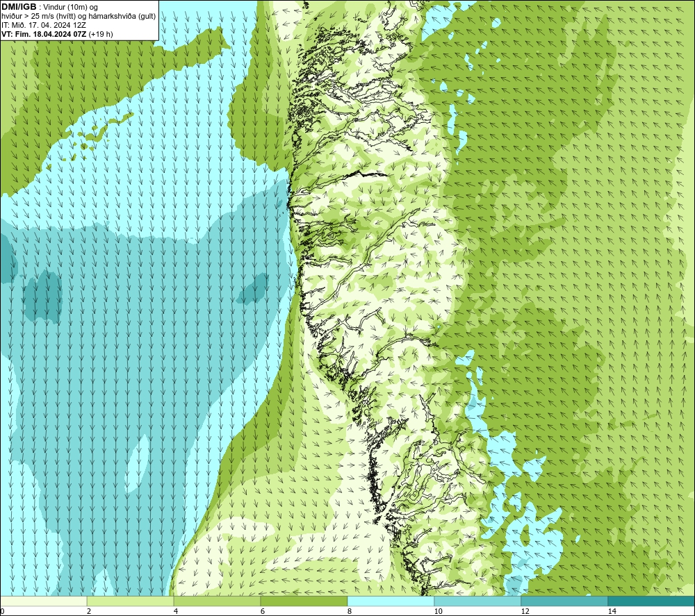Click the 6-8 m/s dark green legend swatch

(x=304, y=601)
